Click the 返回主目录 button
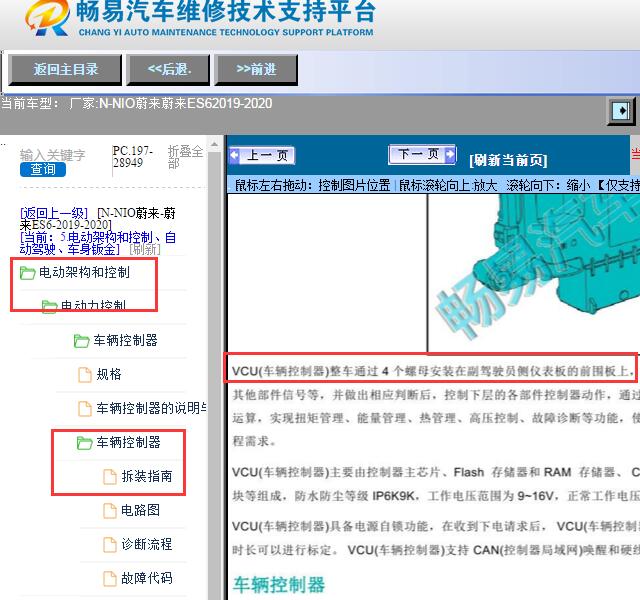 click(x=65, y=69)
